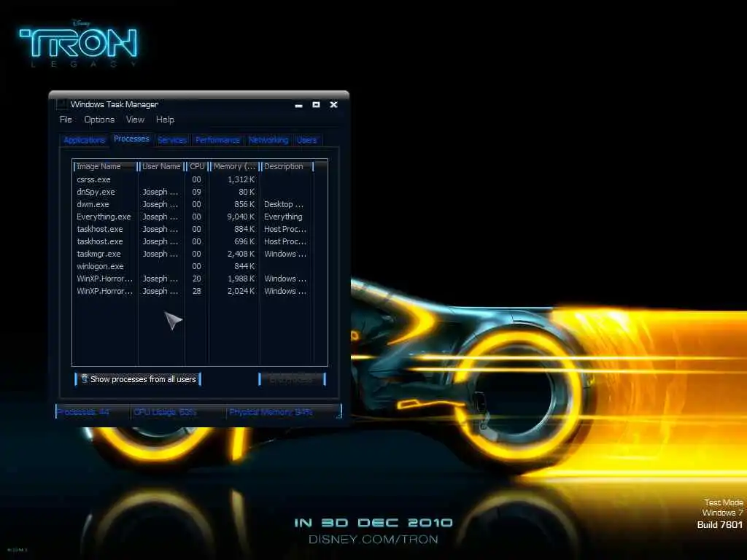The width and height of the screenshot is (747, 560).
Task: Click the Desktop description of dwm.exe
Action: 284,204
